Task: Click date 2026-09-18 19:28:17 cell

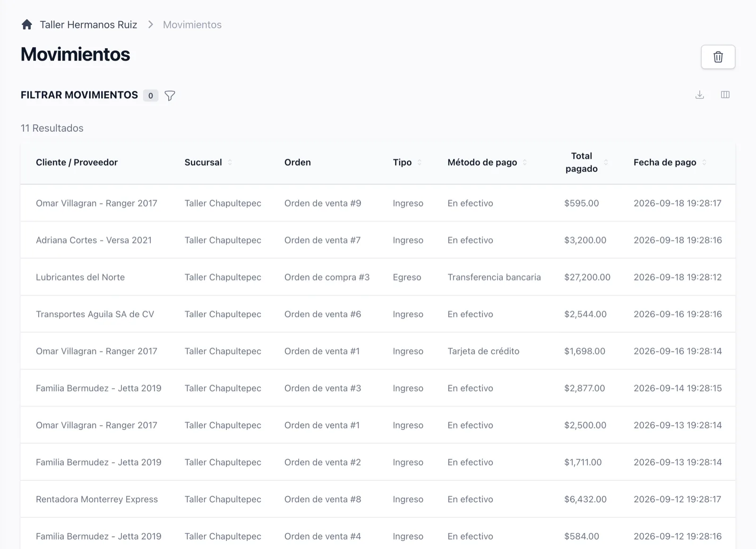Action: click(x=678, y=203)
